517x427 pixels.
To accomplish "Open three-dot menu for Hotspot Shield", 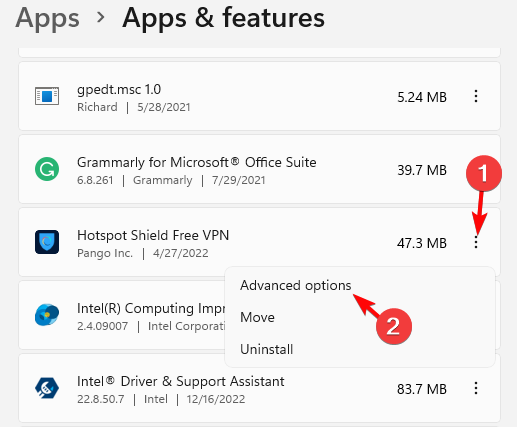I will 476,242.
